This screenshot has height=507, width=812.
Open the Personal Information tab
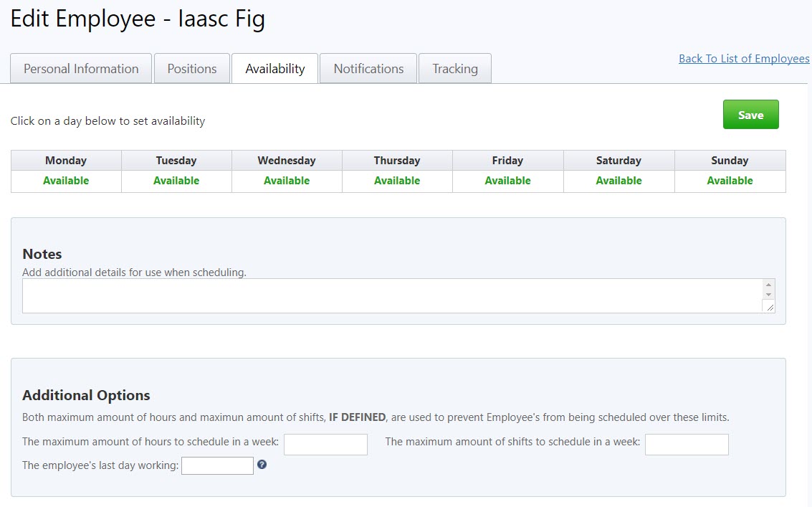pos(81,69)
